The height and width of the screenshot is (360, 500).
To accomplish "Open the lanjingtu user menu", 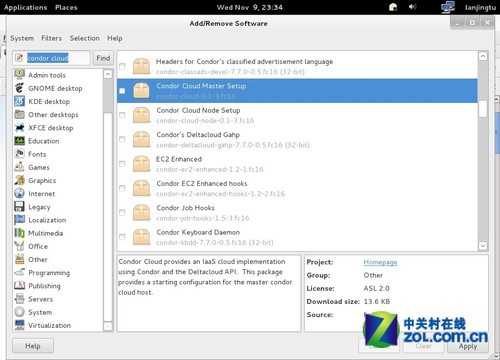I will [480, 7].
